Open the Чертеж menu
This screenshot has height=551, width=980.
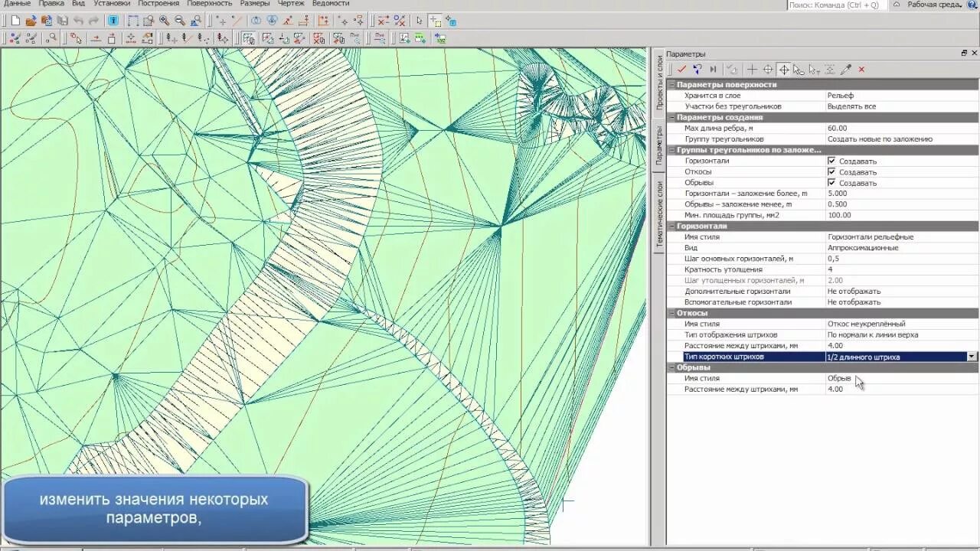pos(291,4)
